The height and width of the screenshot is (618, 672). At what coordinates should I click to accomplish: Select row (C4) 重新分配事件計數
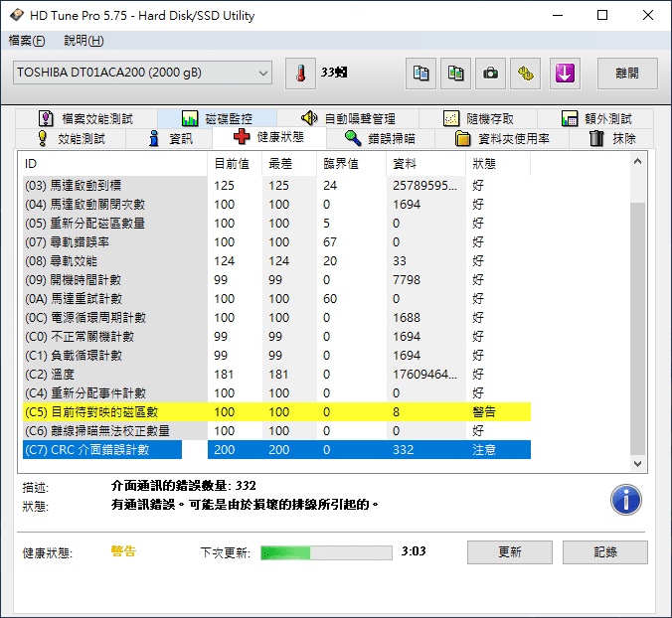[277, 392]
